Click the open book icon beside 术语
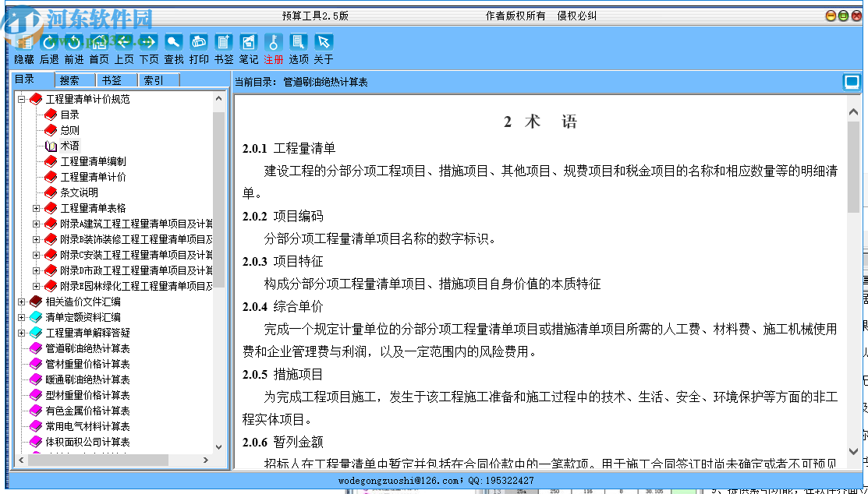This screenshot has height=494, width=868. pos(51,146)
